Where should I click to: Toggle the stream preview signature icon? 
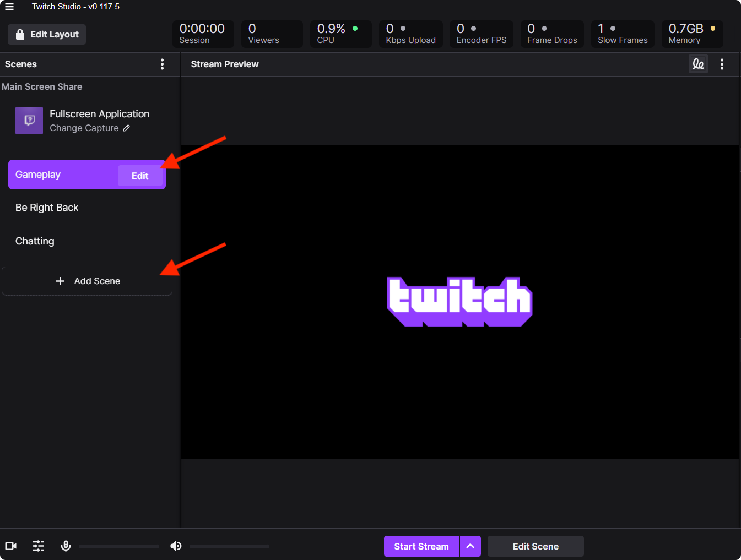pos(698,64)
